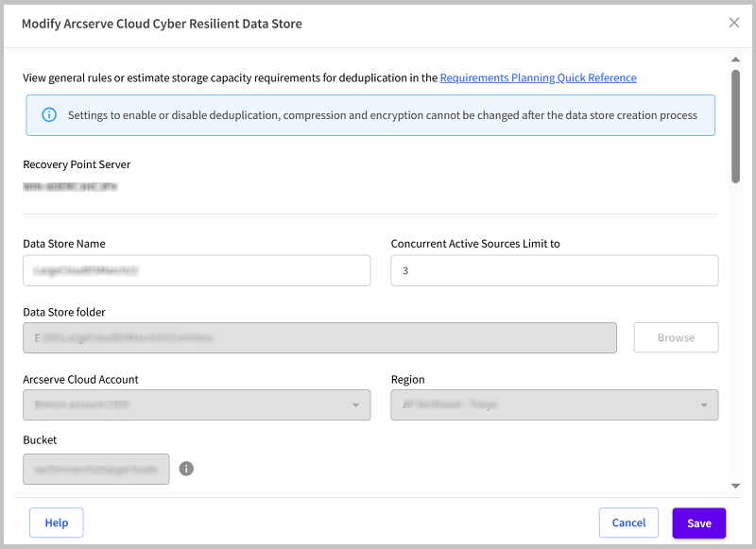Click the deduplication settings notice text
The width and height of the screenshot is (756, 549).
click(x=382, y=115)
